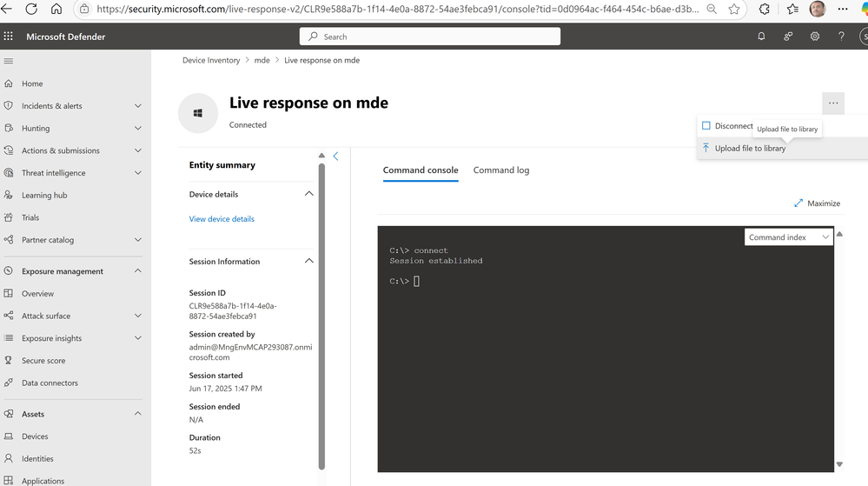Click the Windows device logo icon
868x486 pixels.
click(x=197, y=113)
